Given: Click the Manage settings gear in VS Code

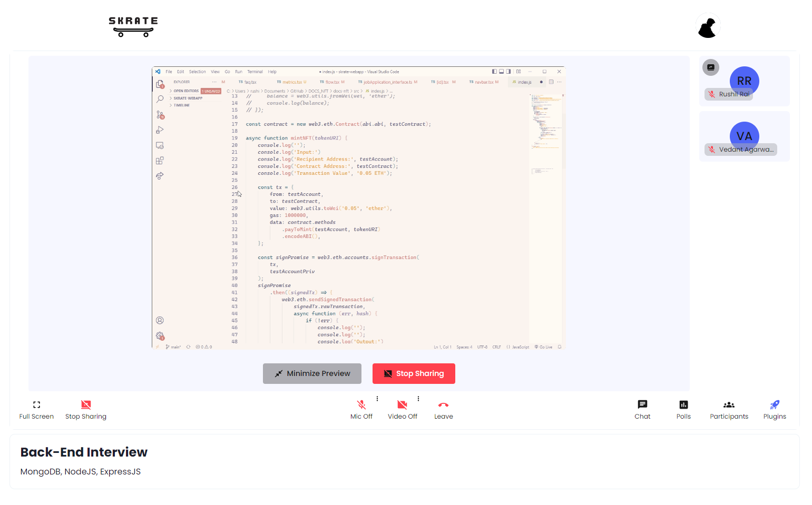Looking at the screenshot, I should point(160,335).
